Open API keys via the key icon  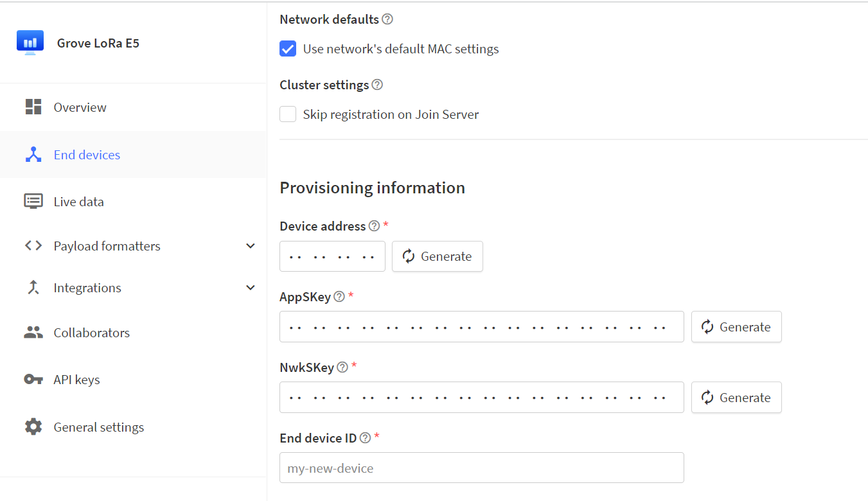33,379
